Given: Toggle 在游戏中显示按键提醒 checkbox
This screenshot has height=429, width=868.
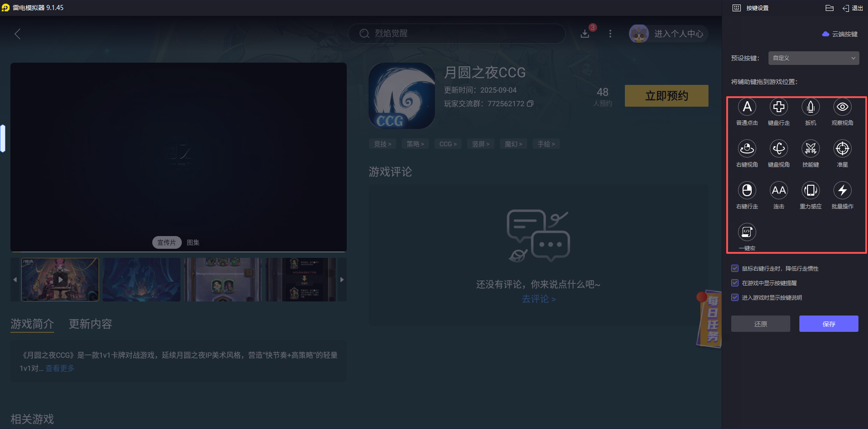Looking at the screenshot, I should (x=735, y=283).
